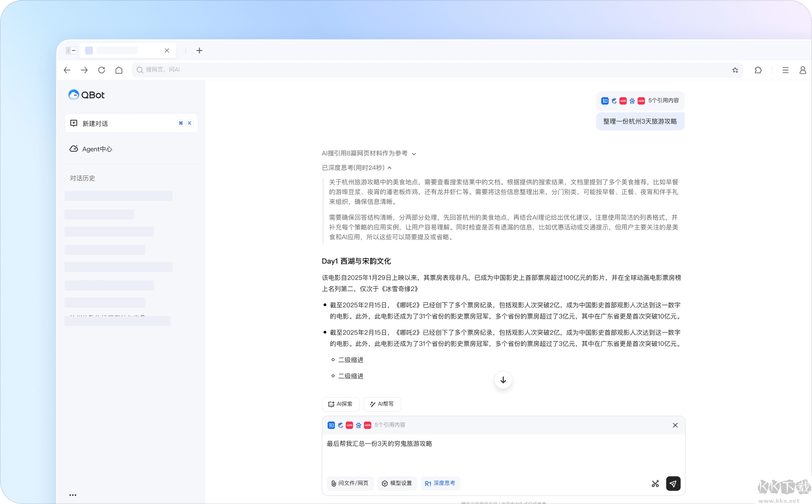Click the paper-plane send icon
Viewport: 812px width, 504px height.
click(x=673, y=484)
